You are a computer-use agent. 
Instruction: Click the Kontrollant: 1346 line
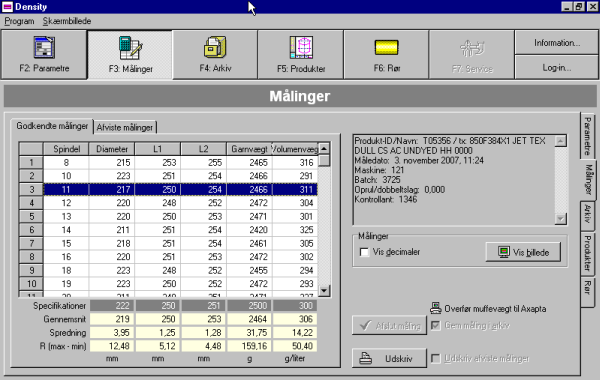coord(386,199)
